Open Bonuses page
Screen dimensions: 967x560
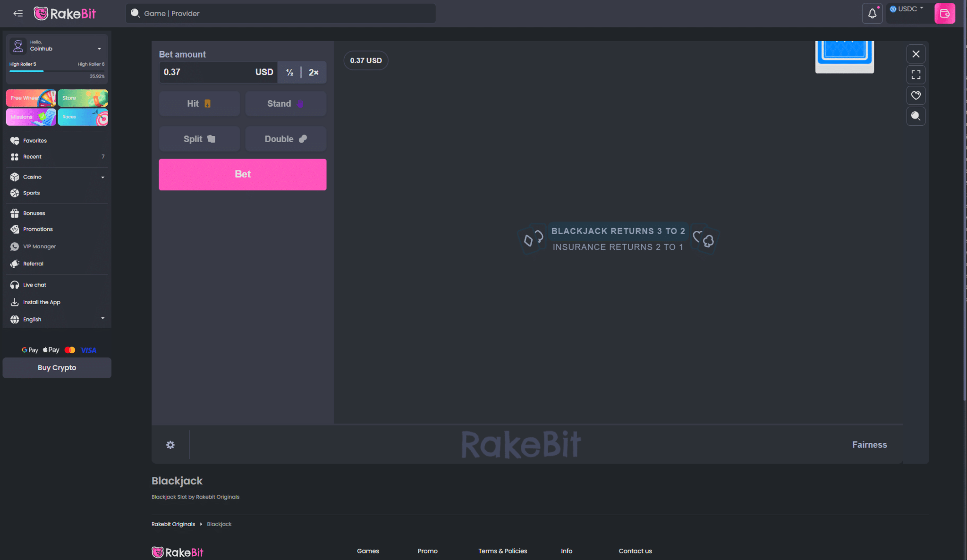coord(57,213)
